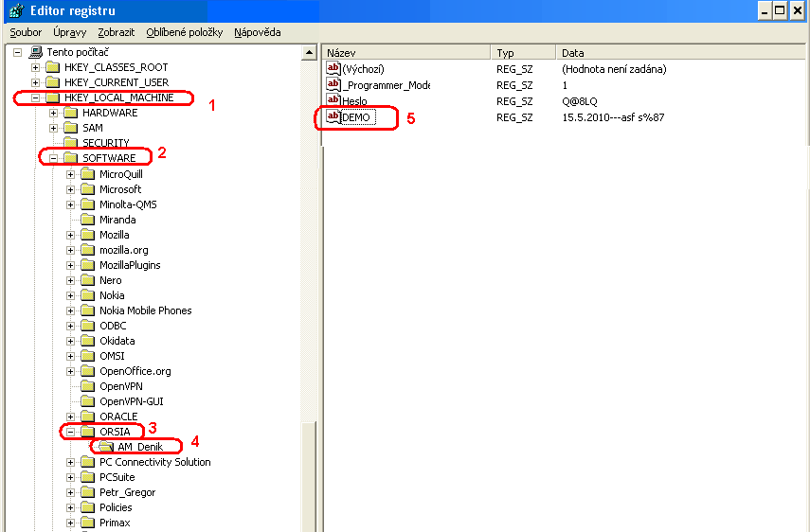Select the mozilla.org key label
810x532 pixels.
(x=124, y=250)
